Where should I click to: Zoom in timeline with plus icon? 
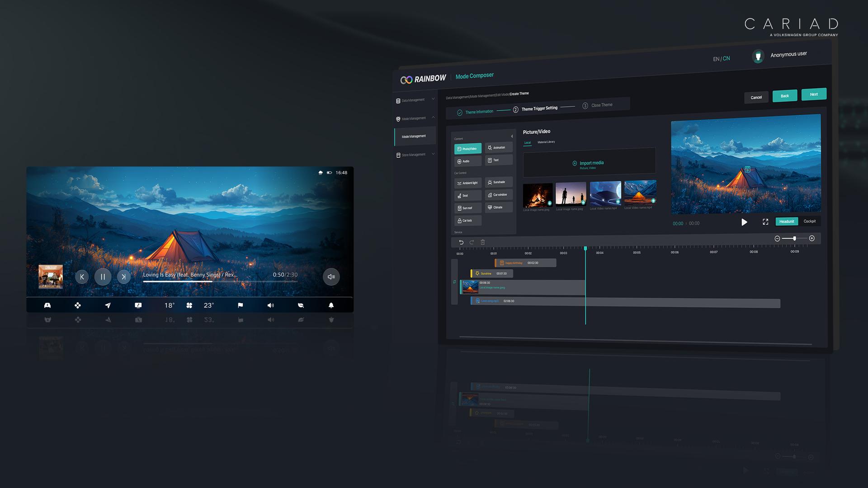[811, 238]
